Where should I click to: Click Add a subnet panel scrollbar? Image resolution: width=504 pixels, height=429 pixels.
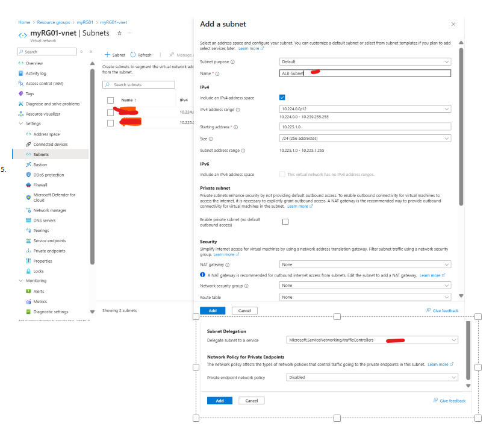[461, 127]
